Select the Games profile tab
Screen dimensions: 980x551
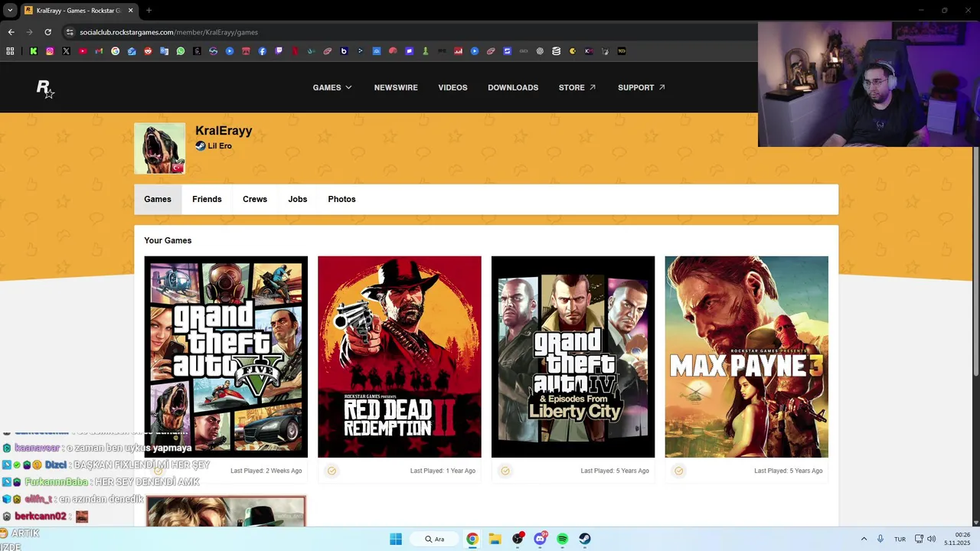click(158, 199)
